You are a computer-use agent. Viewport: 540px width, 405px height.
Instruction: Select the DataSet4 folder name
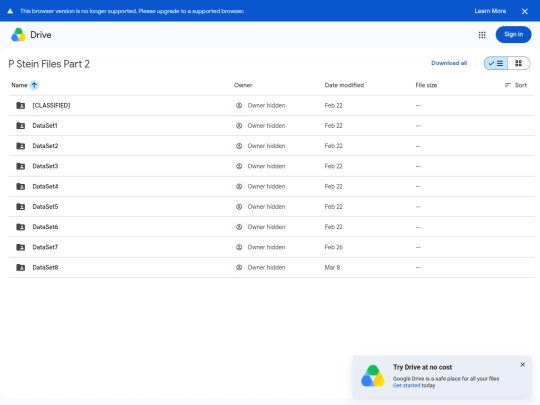[x=45, y=186]
